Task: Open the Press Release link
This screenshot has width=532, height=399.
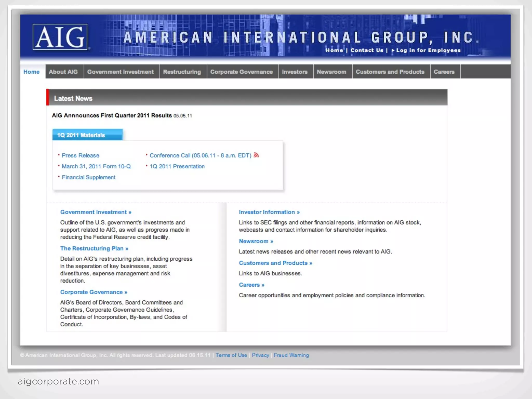Action: 81,155
